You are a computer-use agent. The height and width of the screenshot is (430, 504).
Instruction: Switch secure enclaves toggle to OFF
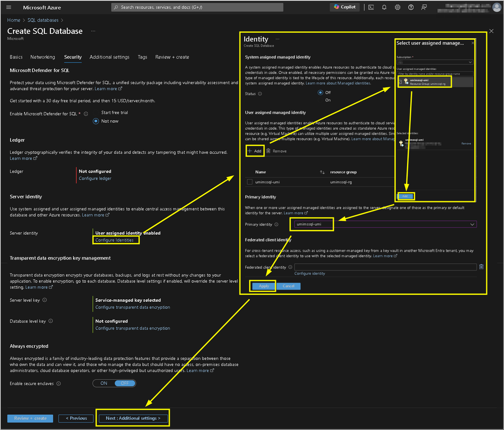[125, 384]
